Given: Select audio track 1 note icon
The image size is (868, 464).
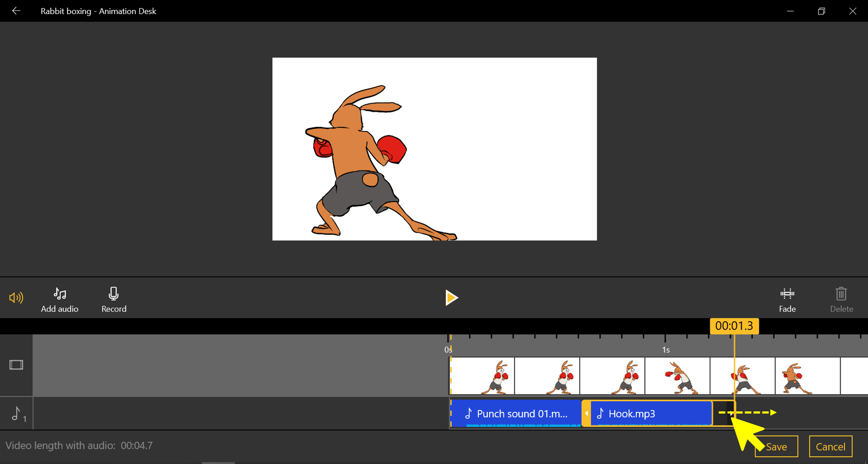Looking at the screenshot, I should [18, 414].
